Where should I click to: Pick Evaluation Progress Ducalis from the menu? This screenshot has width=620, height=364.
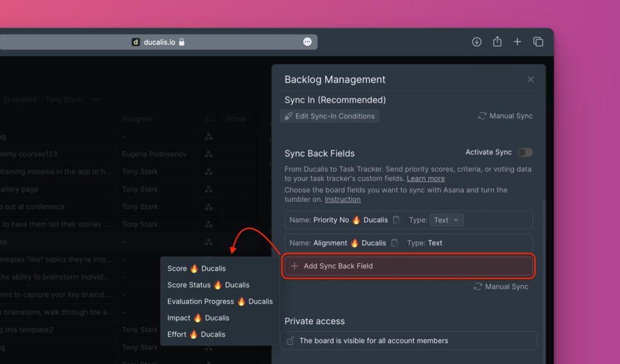(x=220, y=302)
